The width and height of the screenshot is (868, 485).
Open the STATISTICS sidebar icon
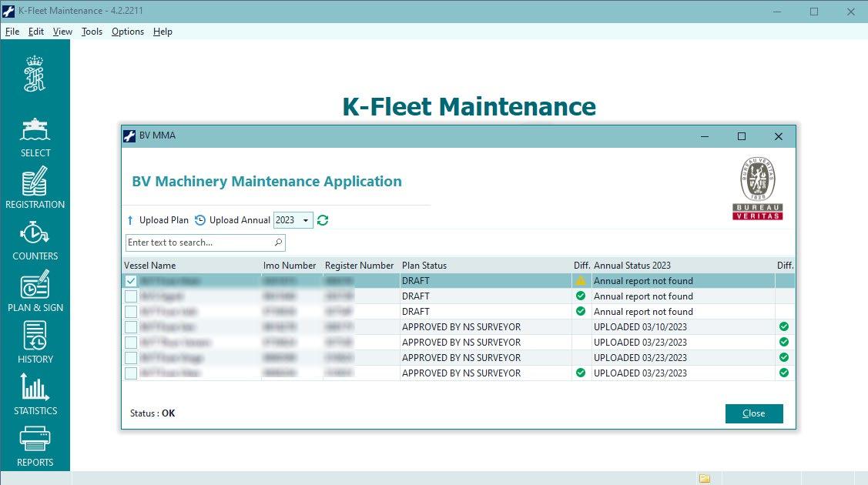pos(35,394)
